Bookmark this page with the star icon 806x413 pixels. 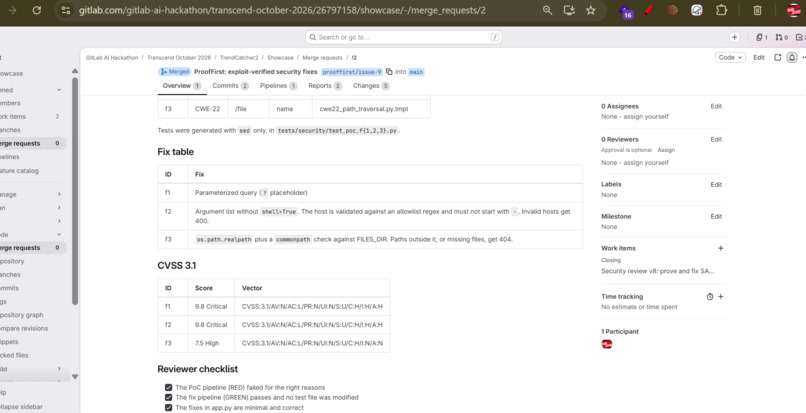pos(591,10)
